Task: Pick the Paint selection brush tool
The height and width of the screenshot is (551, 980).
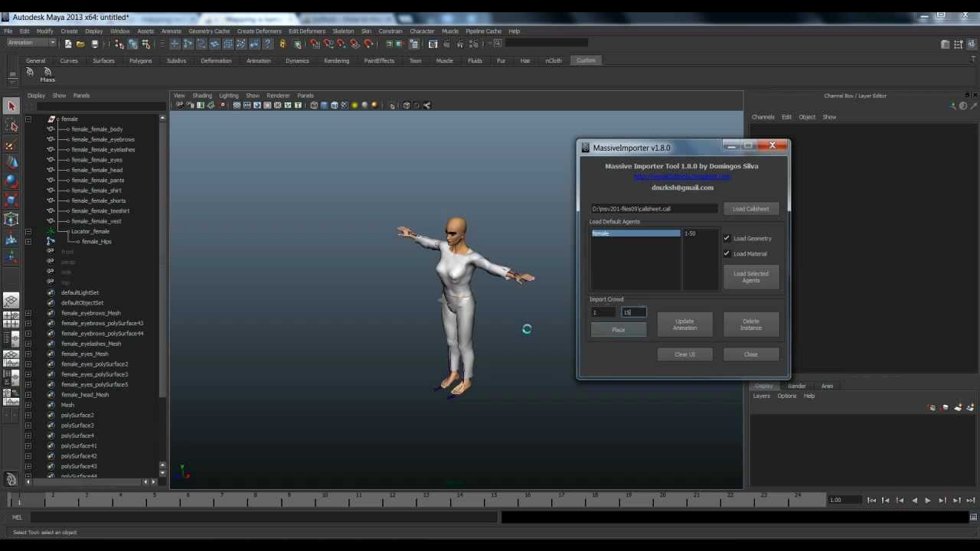Action: [11, 144]
